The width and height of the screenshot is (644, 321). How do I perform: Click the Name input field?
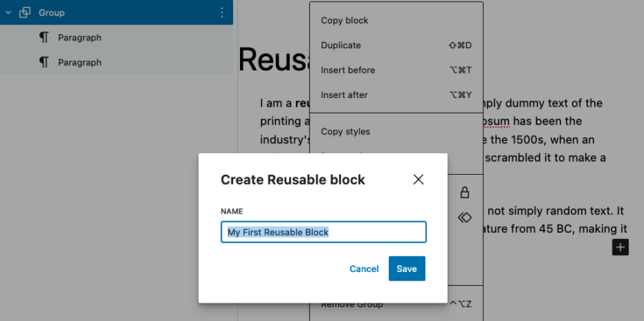point(324,232)
